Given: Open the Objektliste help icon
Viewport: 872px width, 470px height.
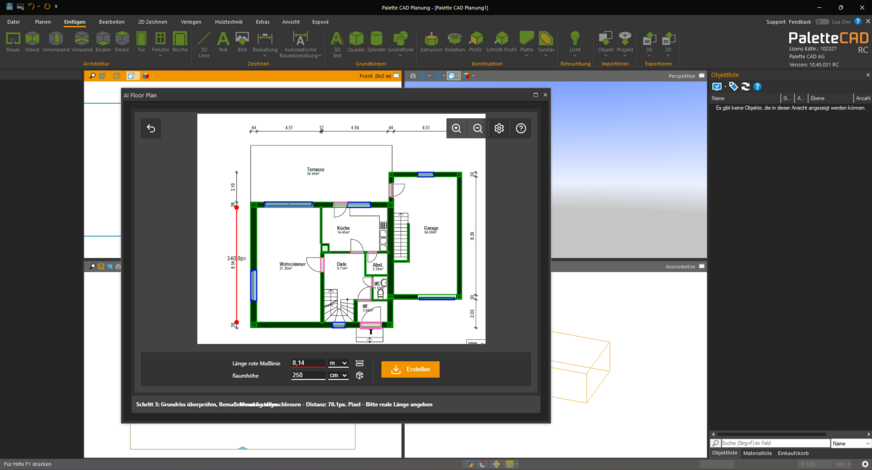Looking at the screenshot, I should tap(757, 86).
